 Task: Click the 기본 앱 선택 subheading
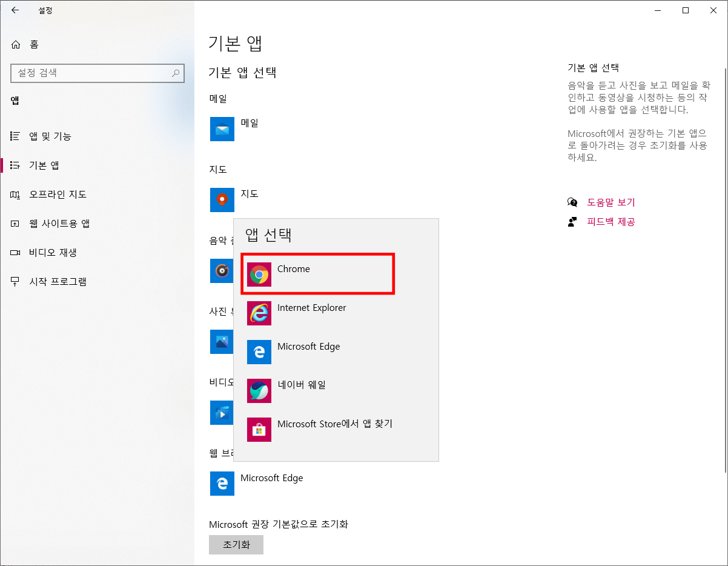pyautogui.click(x=242, y=73)
